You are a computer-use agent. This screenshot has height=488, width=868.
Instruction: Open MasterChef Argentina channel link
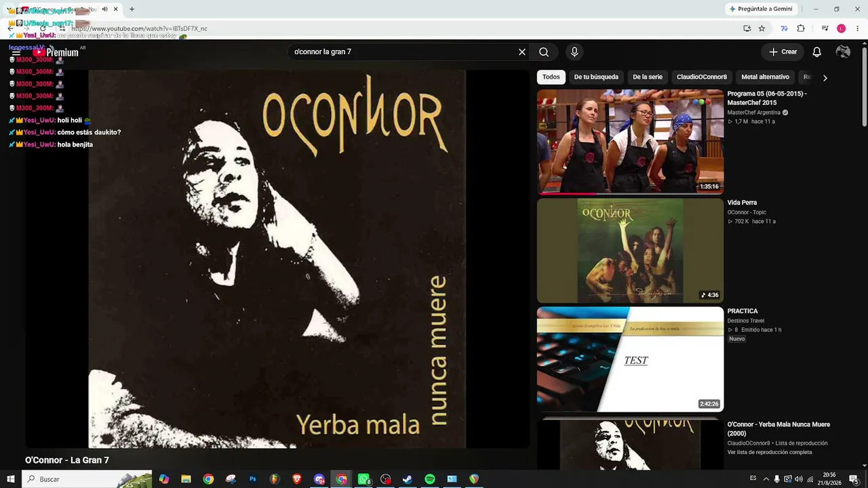753,113
